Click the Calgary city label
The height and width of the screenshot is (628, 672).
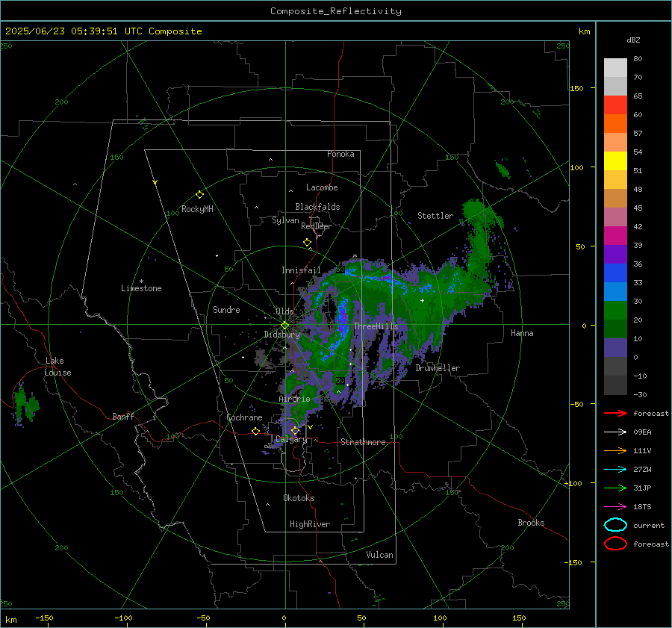[x=291, y=439]
